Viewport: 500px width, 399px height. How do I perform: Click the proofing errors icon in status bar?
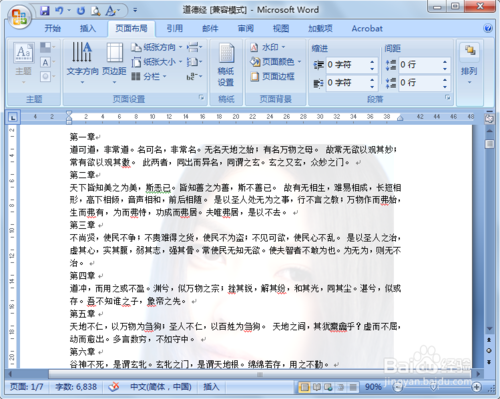[114, 387]
